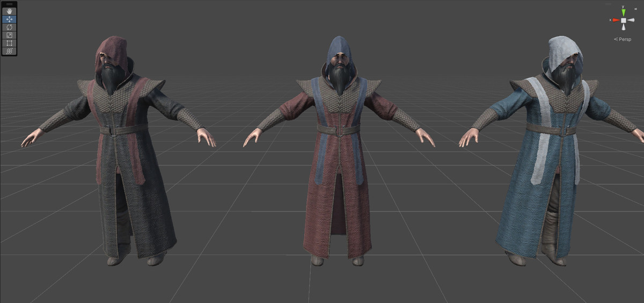The width and height of the screenshot is (644, 303).
Task: Select the Scale tool
Action: (9, 35)
